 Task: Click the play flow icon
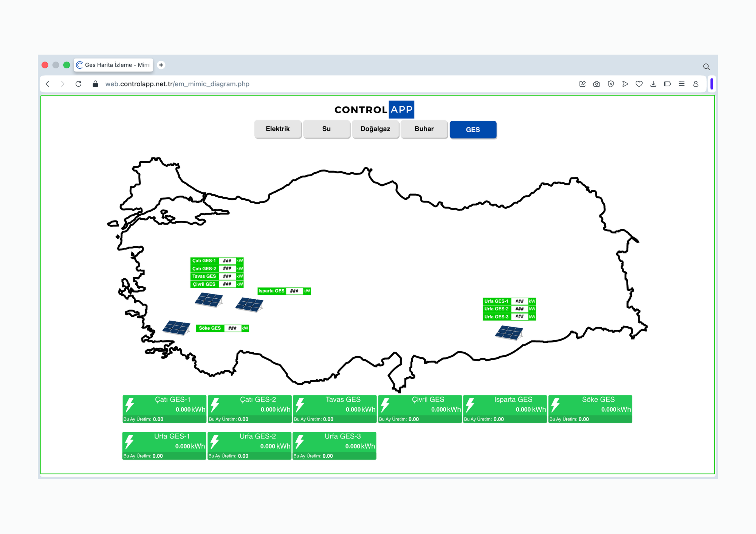(x=625, y=84)
